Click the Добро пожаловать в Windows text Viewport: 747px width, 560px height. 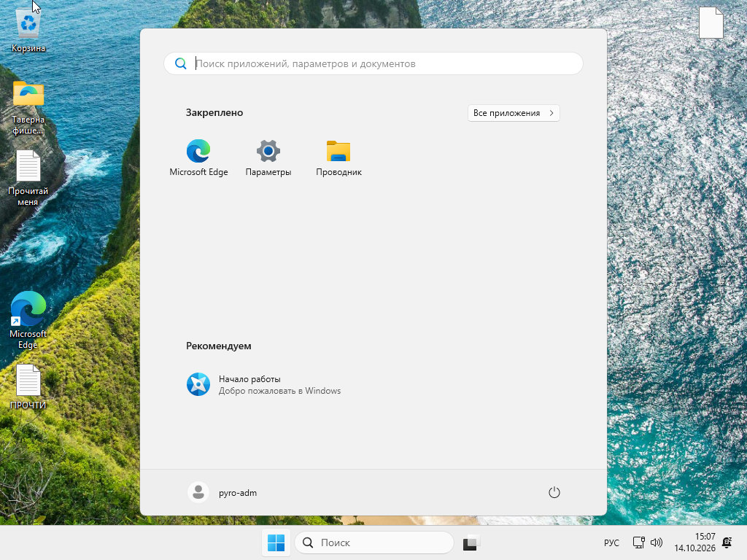tap(279, 391)
